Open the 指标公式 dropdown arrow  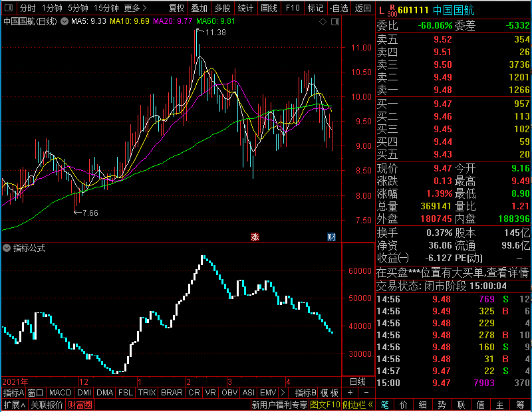click(7, 249)
